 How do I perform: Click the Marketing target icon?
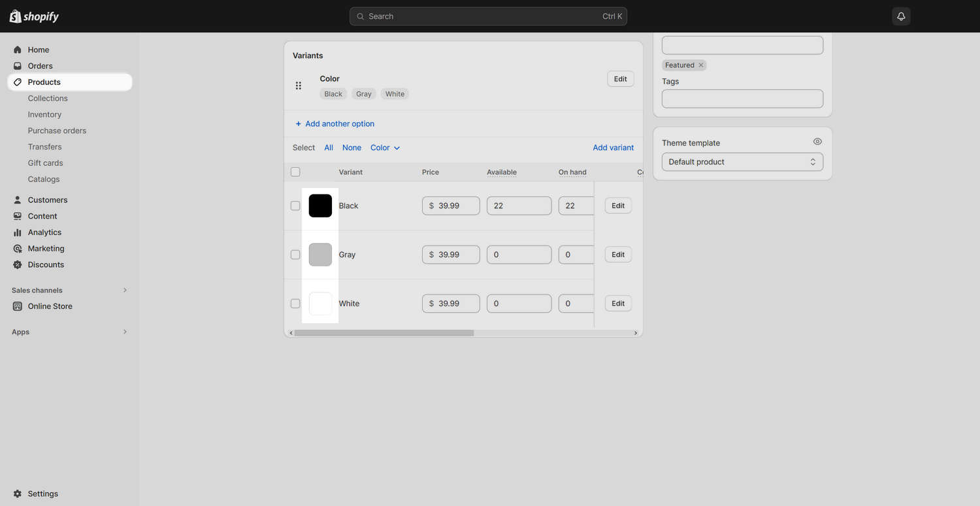coord(18,249)
